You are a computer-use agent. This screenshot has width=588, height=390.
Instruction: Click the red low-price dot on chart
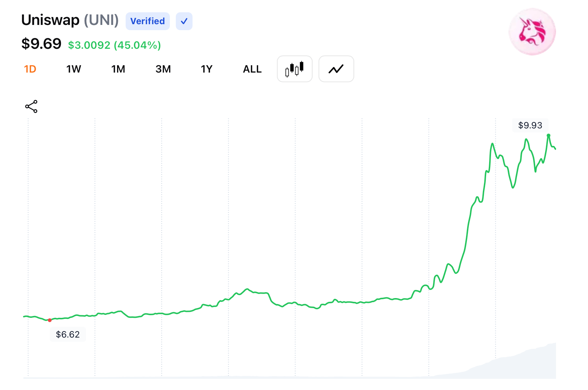point(50,320)
